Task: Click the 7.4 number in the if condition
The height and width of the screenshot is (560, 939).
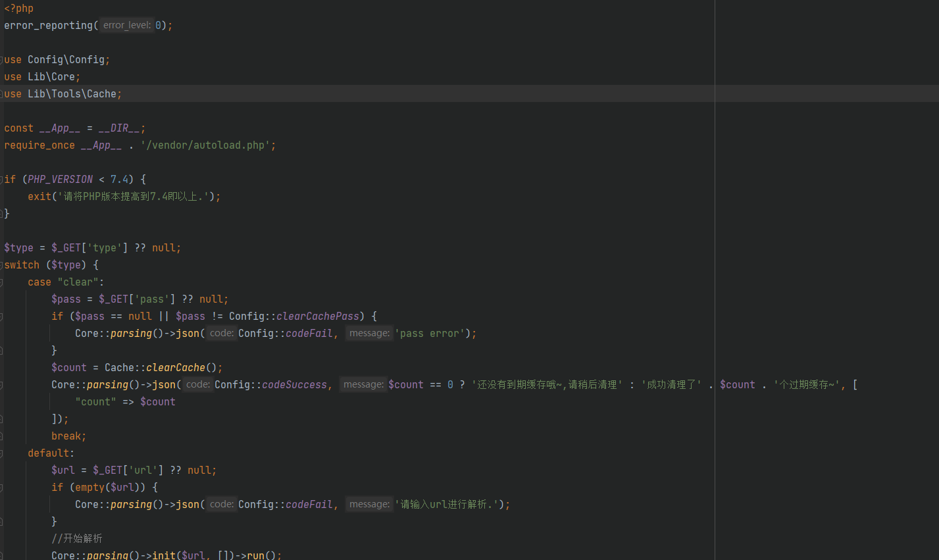Action: pos(119,180)
